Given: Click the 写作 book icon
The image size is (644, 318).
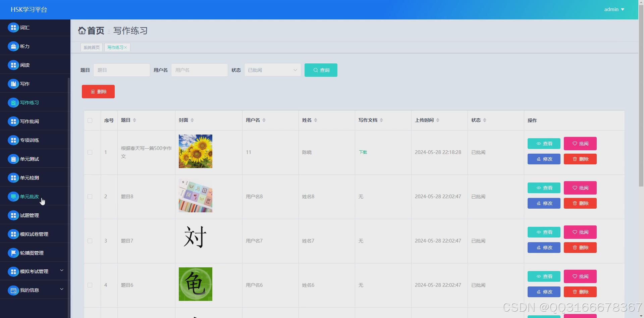Looking at the screenshot, I should [13, 84].
